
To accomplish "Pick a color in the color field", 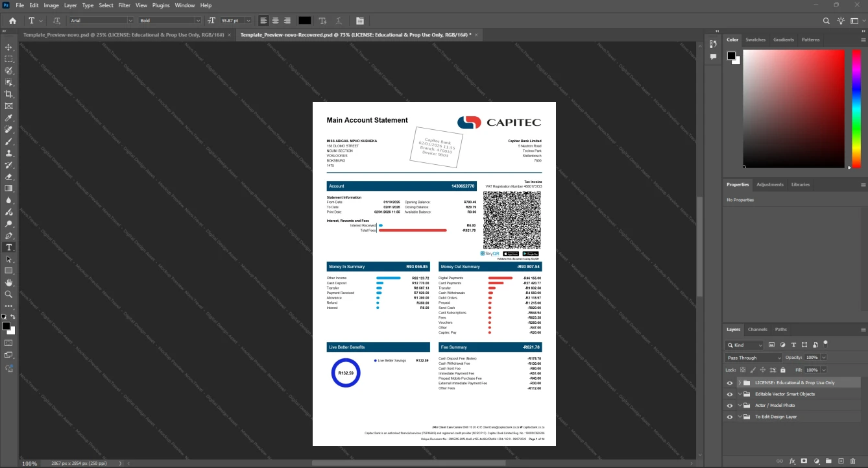I will tap(793, 108).
